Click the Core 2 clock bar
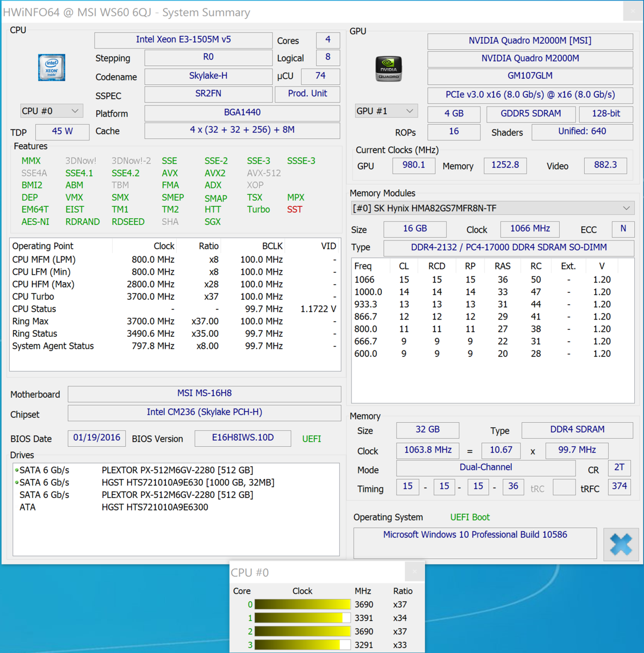 coord(302,632)
